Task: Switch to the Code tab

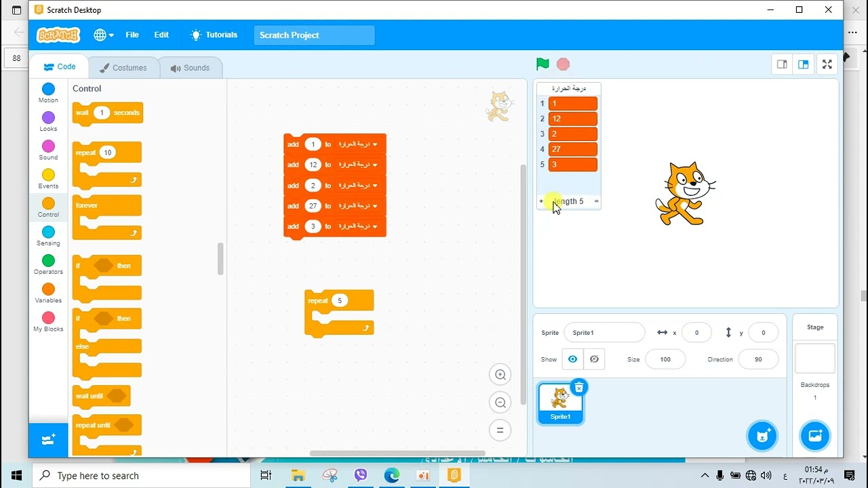Action: (60, 67)
